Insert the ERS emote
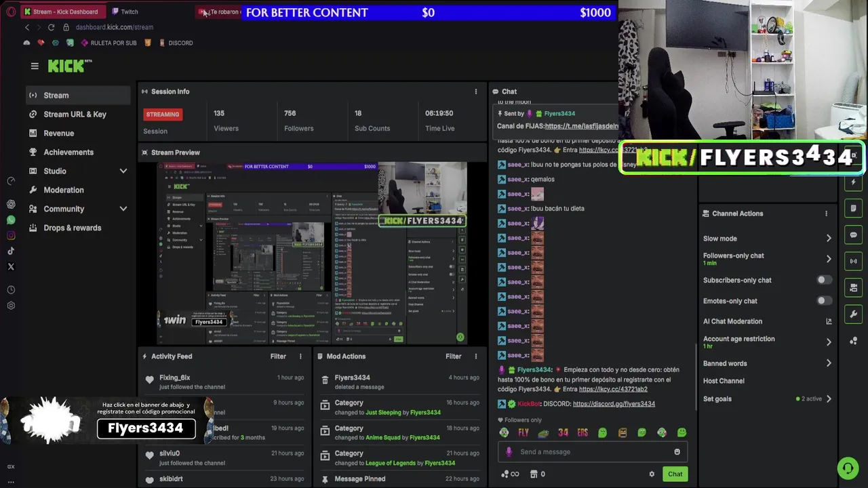 point(583,432)
